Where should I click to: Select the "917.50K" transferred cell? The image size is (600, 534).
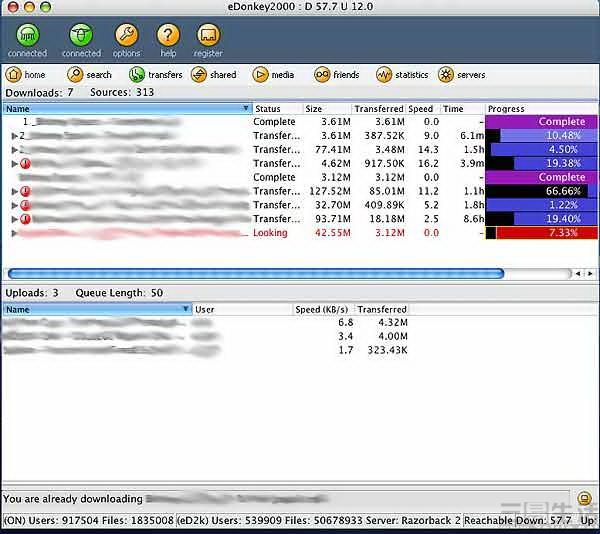384,163
